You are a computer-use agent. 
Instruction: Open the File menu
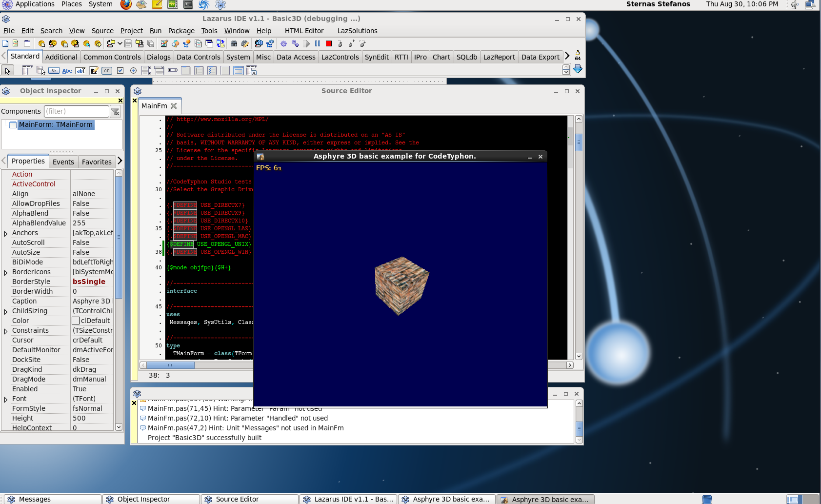click(9, 31)
